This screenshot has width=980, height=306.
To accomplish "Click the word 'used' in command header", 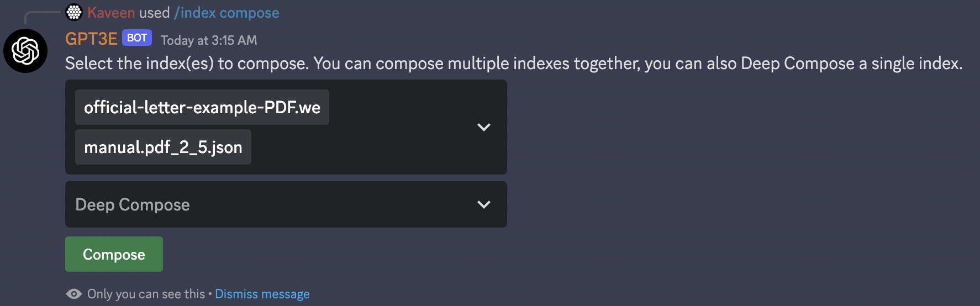I will click(155, 12).
